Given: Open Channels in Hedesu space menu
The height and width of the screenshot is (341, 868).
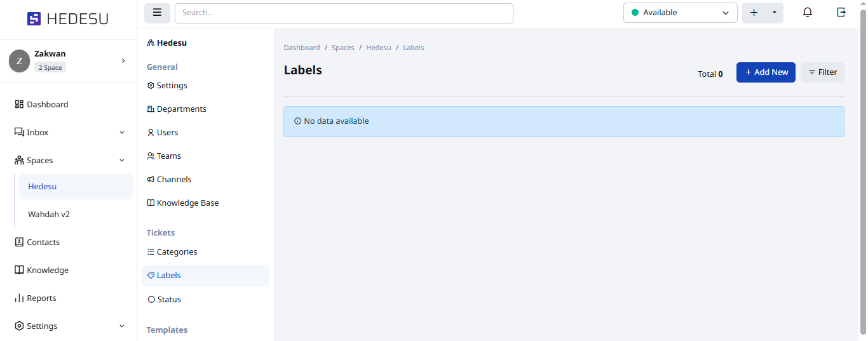Looking at the screenshot, I should click(x=174, y=180).
